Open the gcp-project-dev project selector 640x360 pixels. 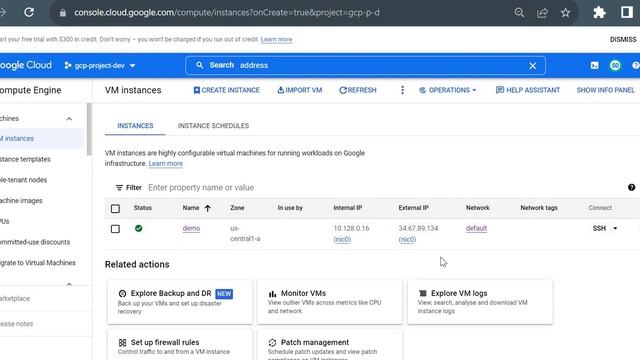point(100,65)
